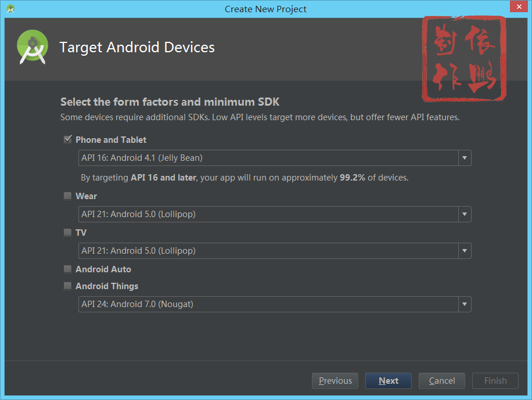Uncheck the Phone and Tablet checkbox
The width and height of the screenshot is (532, 400).
coord(68,139)
